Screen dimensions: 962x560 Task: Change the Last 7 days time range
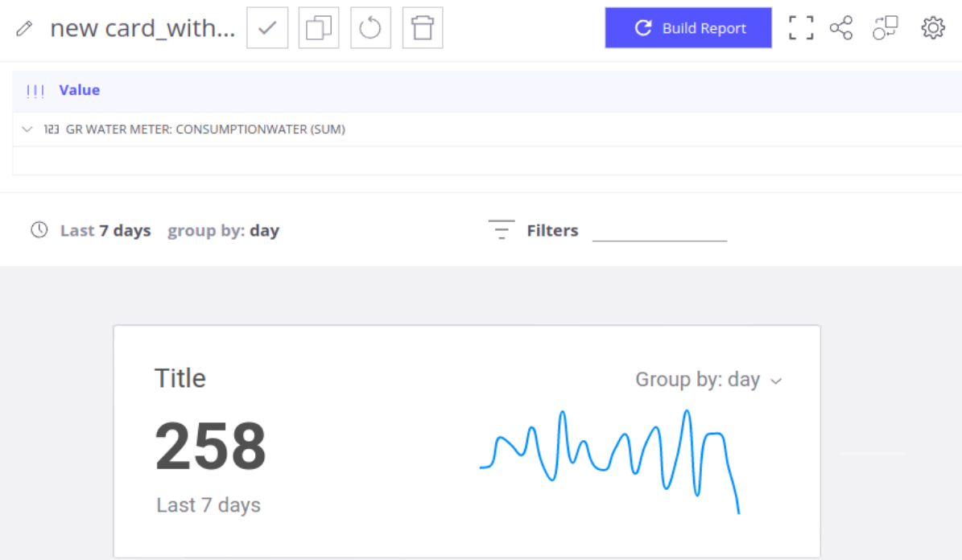pyautogui.click(x=105, y=231)
